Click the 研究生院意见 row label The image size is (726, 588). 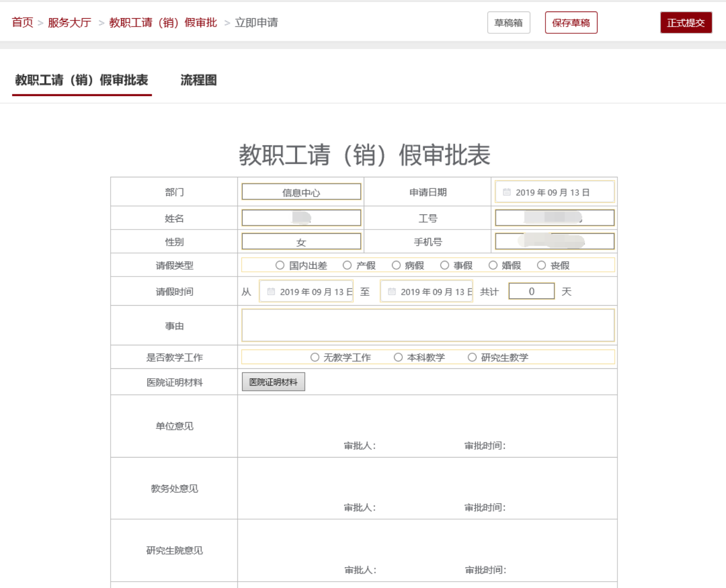pos(174,550)
